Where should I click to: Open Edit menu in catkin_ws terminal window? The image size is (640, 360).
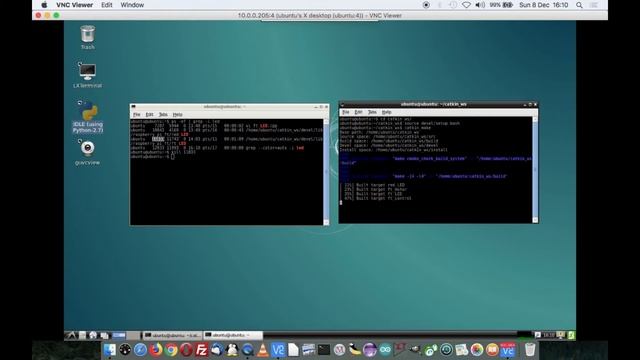358,112
